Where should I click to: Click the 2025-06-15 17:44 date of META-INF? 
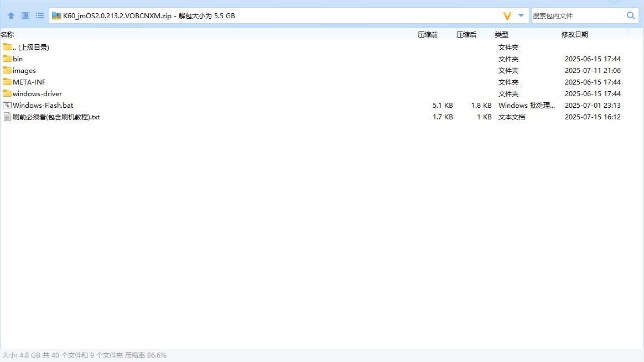coord(593,82)
